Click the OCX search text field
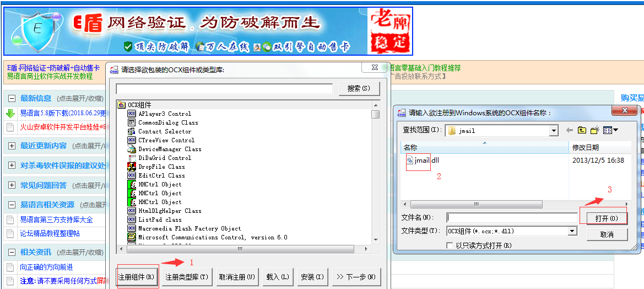The image size is (644, 289). [x=224, y=89]
